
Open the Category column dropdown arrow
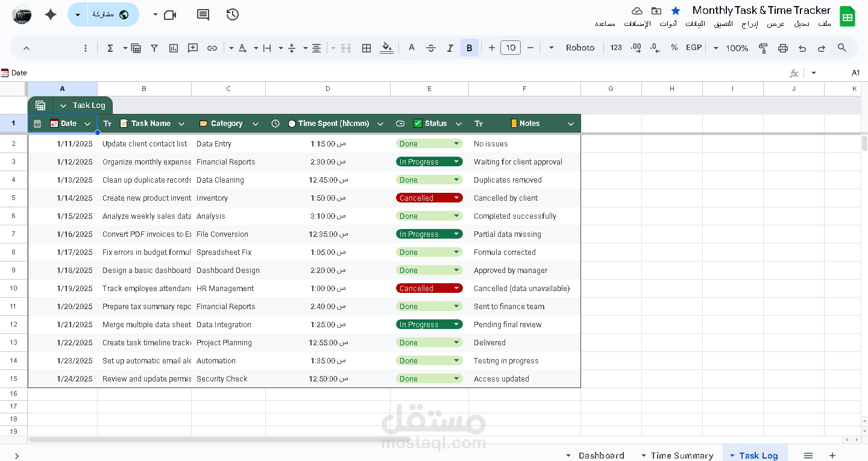click(256, 124)
